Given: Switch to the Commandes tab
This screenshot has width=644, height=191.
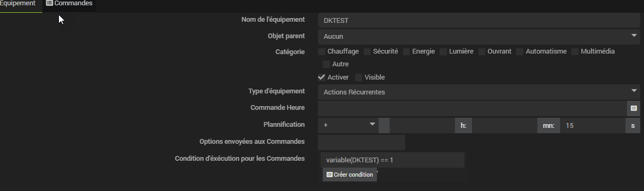Looking at the screenshot, I should click(70, 4).
